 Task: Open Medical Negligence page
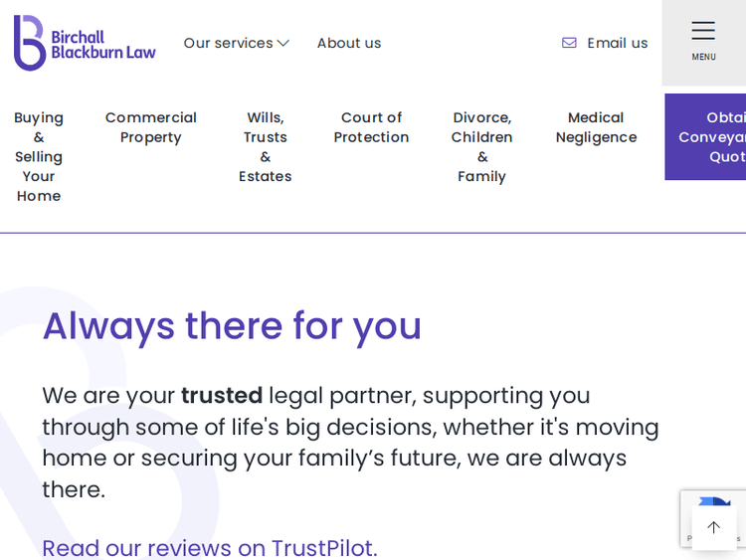click(x=596, y=127)
